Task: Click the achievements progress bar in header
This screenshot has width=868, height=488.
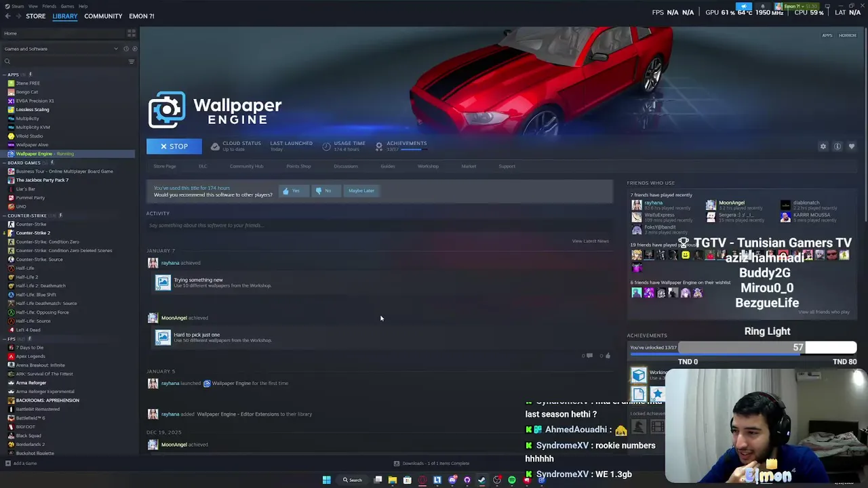Action: point(413,150)
